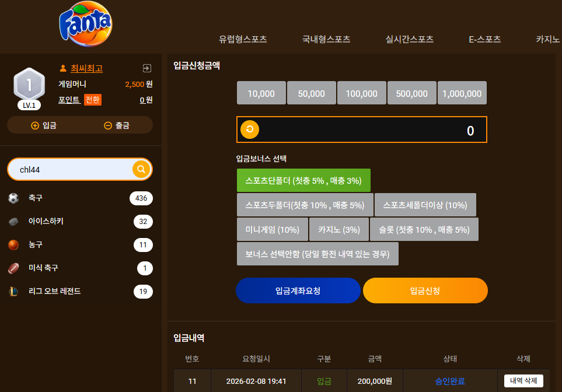Click the logout icon next to the username

pyautogui.click(x=147, y=68)
